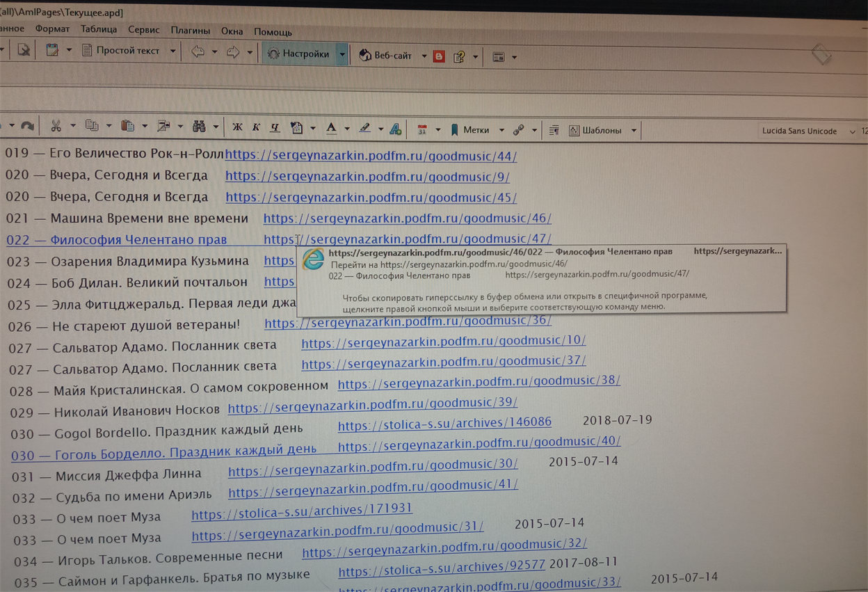The width and height of the screenshot is (868, 592).
Task: Open the Плагины menu
Action: 191,31
